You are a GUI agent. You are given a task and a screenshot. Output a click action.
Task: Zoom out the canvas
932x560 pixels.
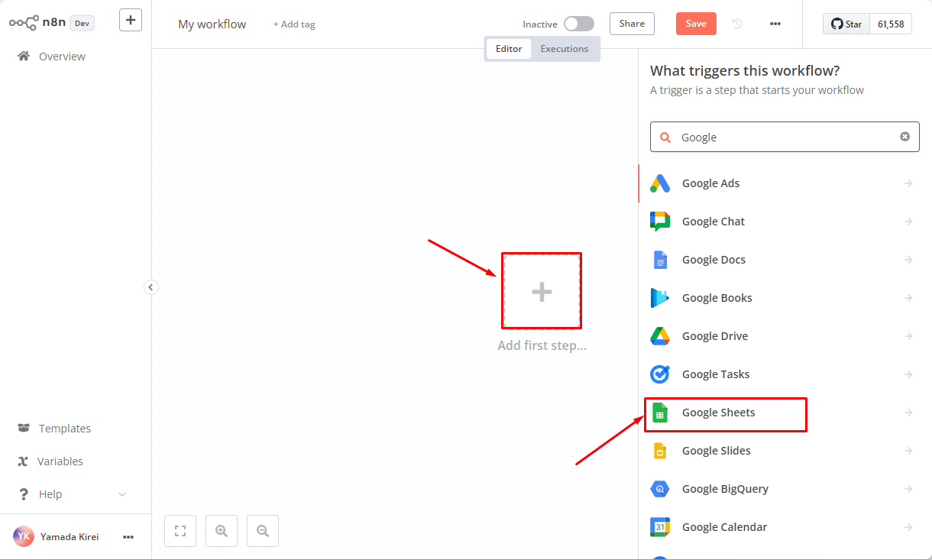click(x=263, y=530)
